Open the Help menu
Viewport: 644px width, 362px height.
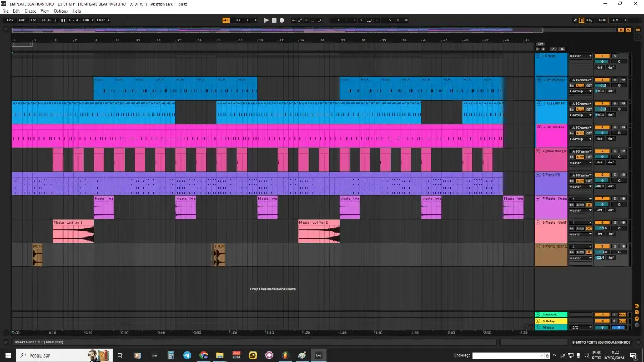point(77,11)
